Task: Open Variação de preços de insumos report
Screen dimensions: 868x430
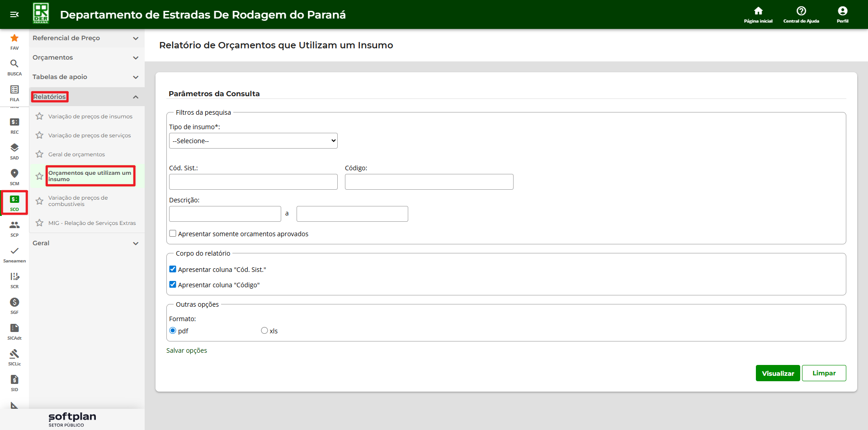Action: point(90,117)
